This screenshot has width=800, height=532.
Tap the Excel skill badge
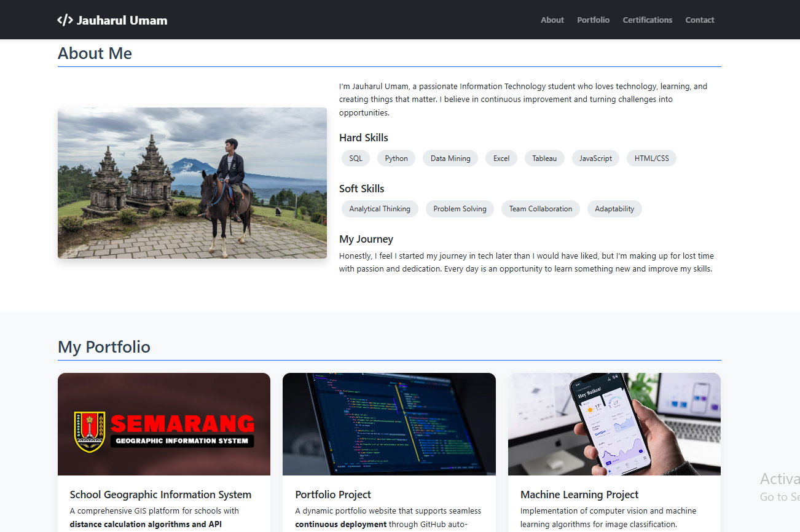point(501,158)
